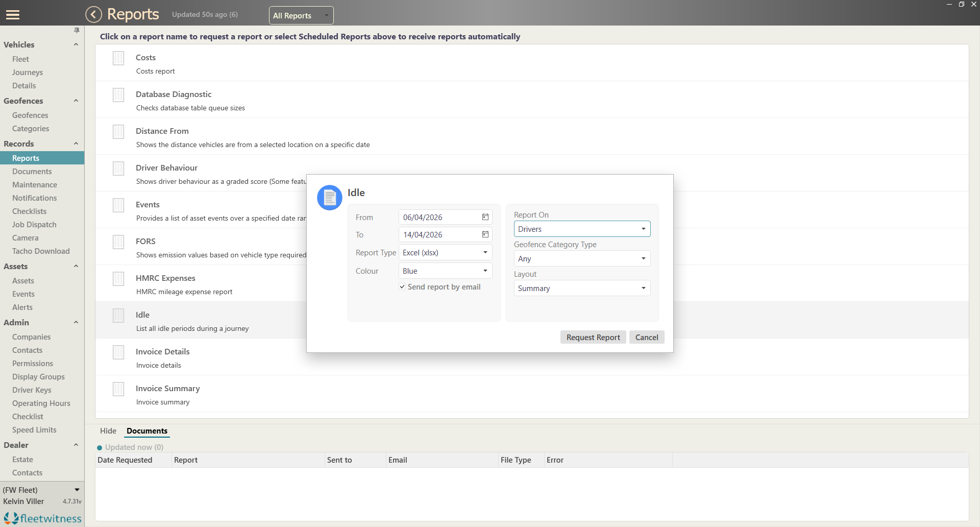Open calendar picker for To date
The width and height of the screenshot is (980, 527).
485,234
